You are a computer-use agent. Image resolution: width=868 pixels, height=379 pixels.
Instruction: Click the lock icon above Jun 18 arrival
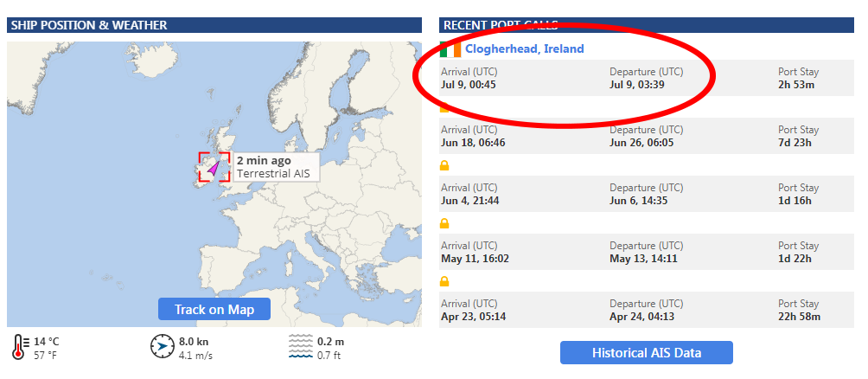coord(444,108)
